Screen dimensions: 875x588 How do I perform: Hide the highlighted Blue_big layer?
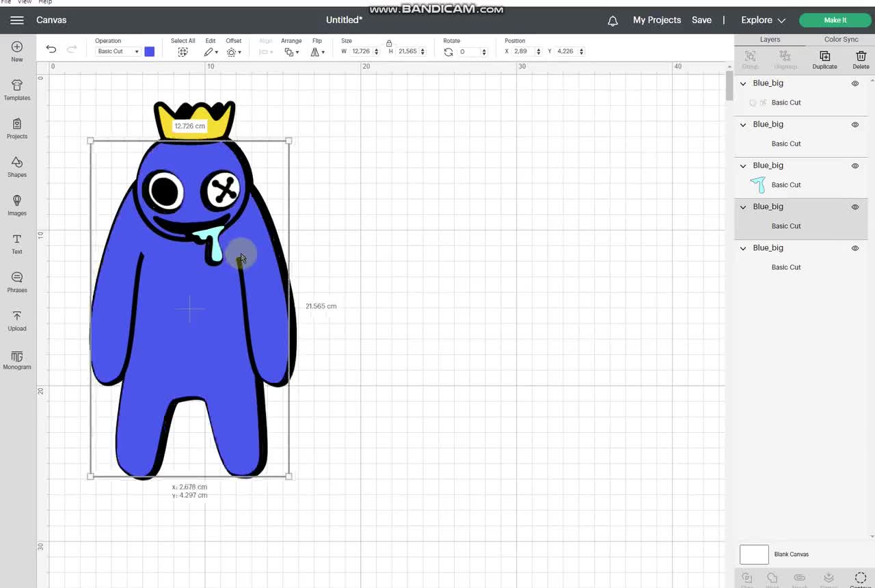tap(855, 206)
